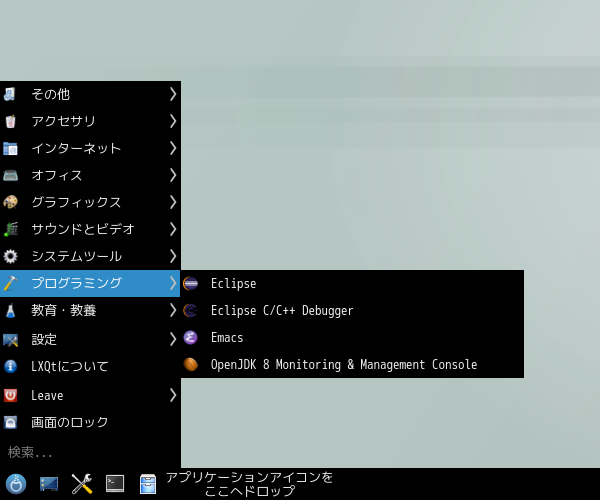Expand the アクセサリ submenu arrow

[x=173, y=121]
